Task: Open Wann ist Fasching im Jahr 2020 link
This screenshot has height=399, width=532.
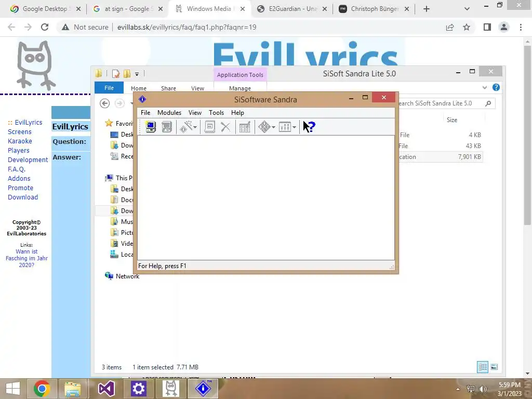Action: (27, 258)
